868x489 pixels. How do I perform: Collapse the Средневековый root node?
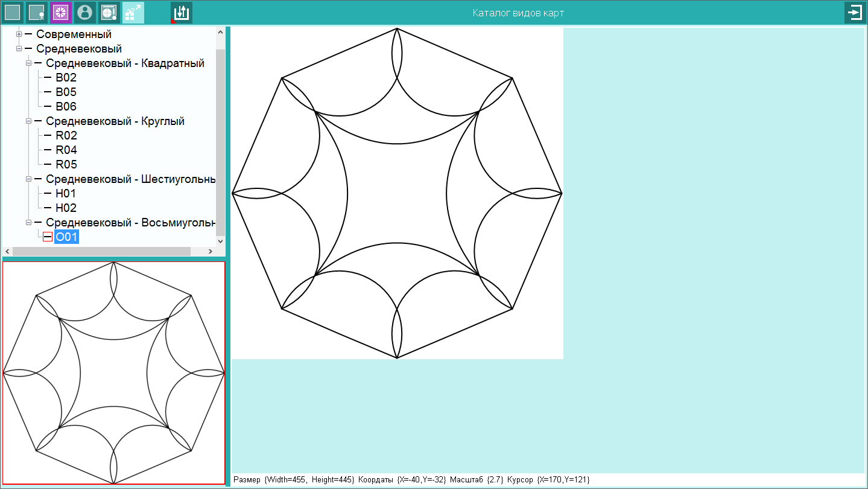19,49
